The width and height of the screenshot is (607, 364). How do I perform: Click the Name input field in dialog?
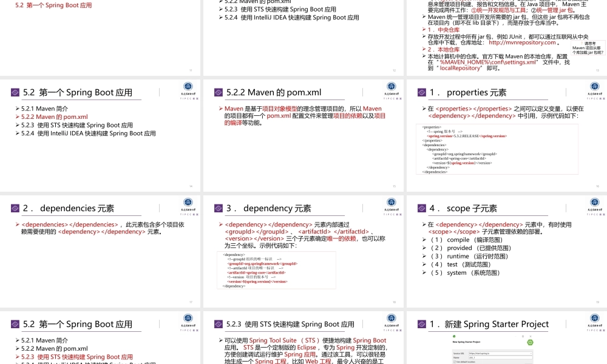point(501,357)
